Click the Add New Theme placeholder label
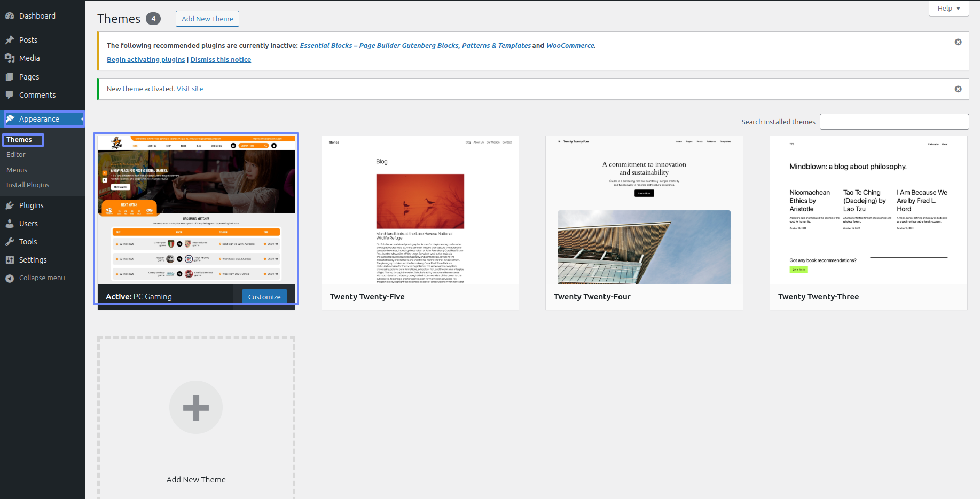This screenshot has width=980, height=499. click(196, 480)
